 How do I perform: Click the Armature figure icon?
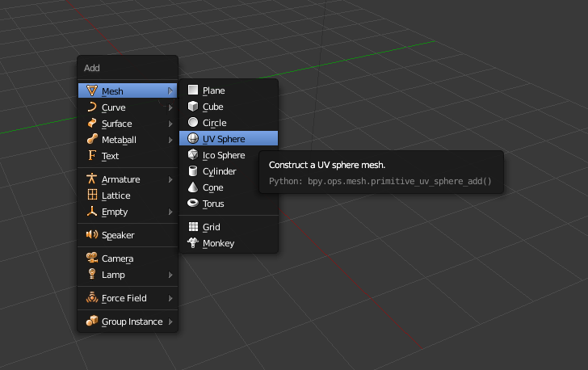pos(92,179)
